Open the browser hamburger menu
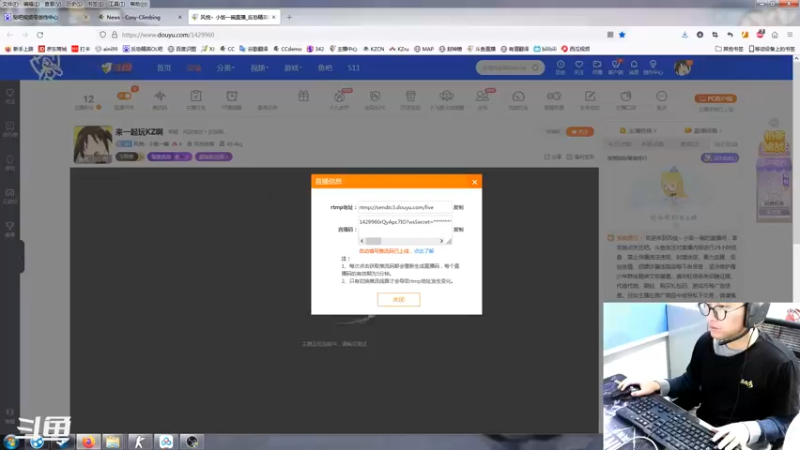 (790, 35)
